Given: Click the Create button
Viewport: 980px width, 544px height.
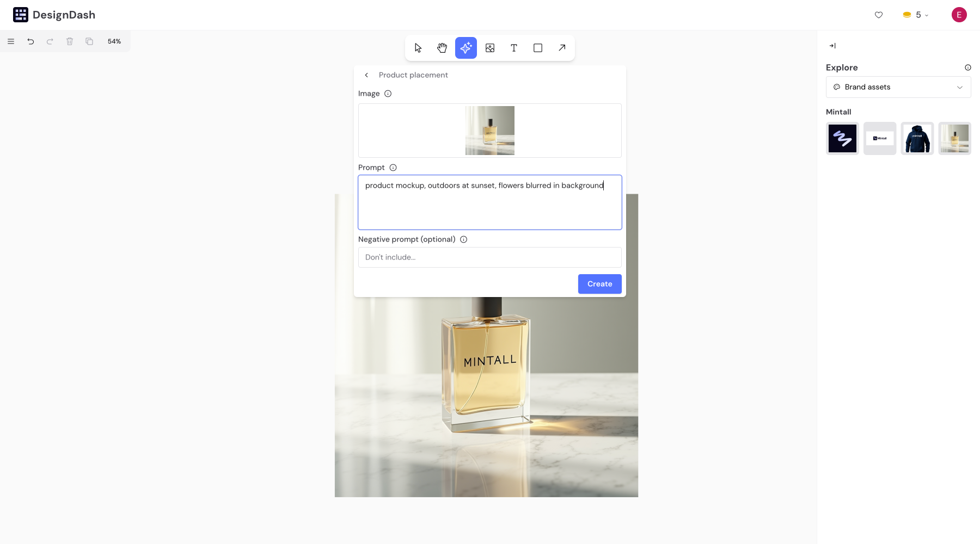Looking at the screenshot, I should pos(600,284).
